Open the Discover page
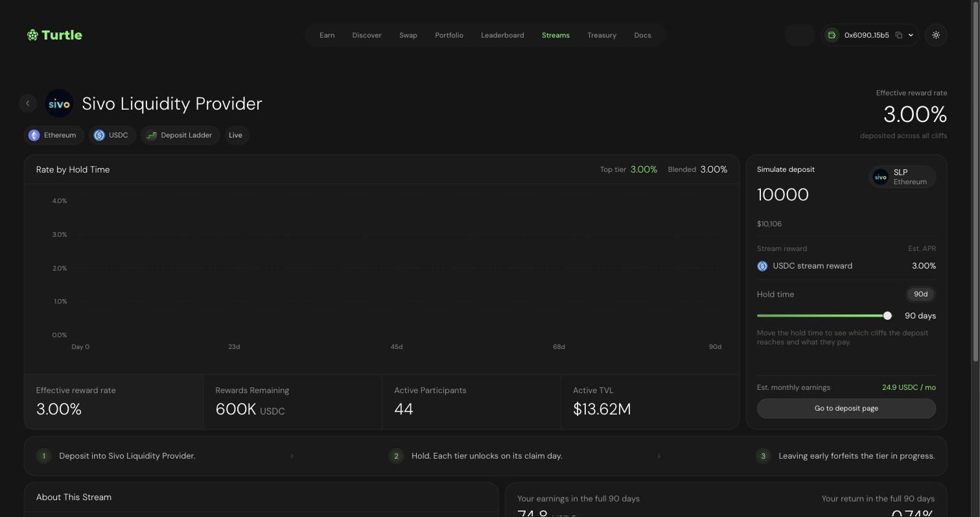The image size is (980, 517). (x=367, y=35)
